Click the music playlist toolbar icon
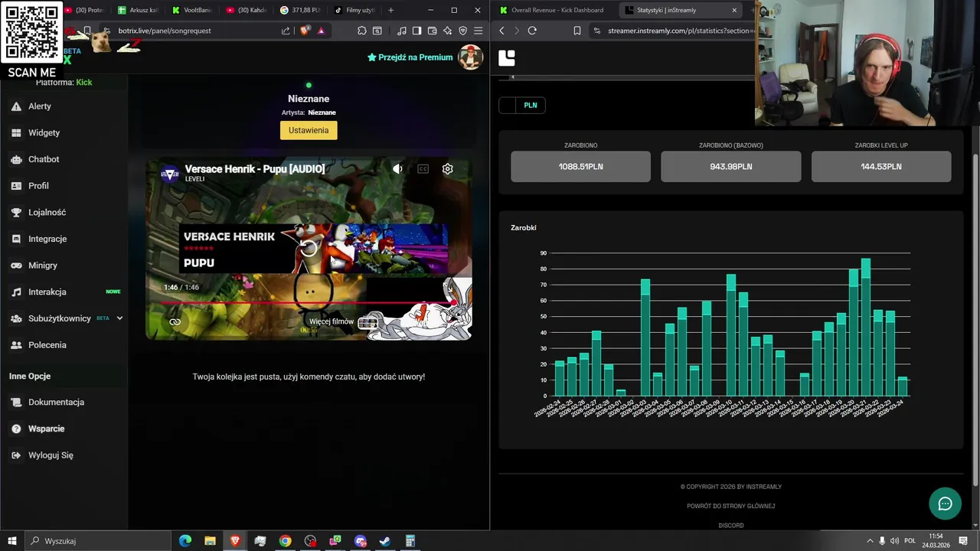 coord(402,31)
